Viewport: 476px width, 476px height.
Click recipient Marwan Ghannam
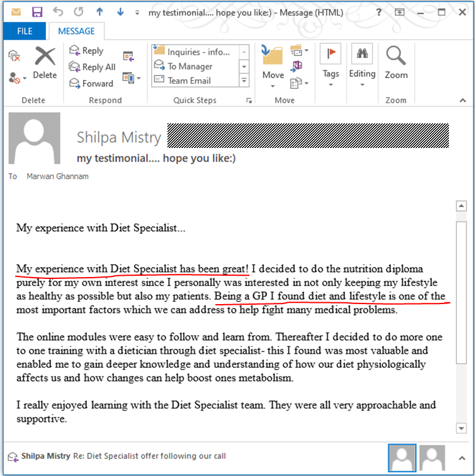57,176
